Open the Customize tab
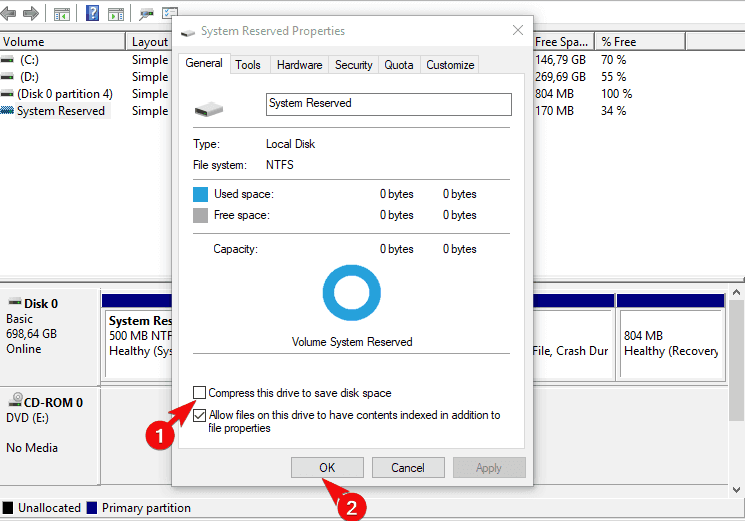Image resolution: width=745 pixels, height=521 pixels. click(x=450, y=65)
